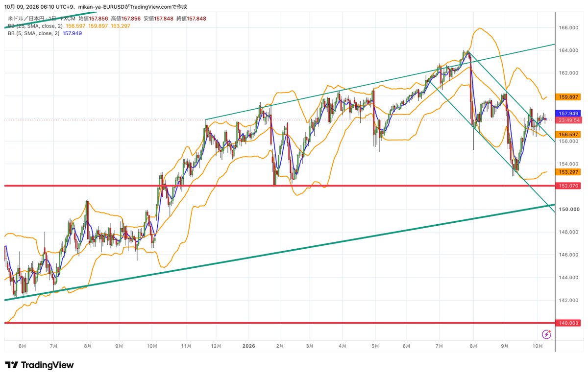Click the purple lightning flash icon
Screen dimensions: 588x378
coord(547,334)
